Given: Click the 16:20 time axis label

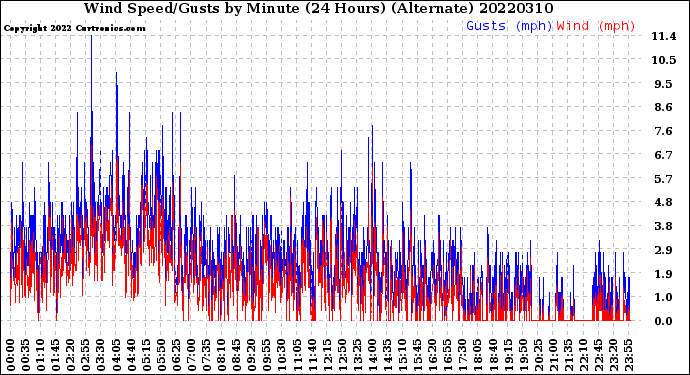Looking at the screenshot, I should 432,355.
